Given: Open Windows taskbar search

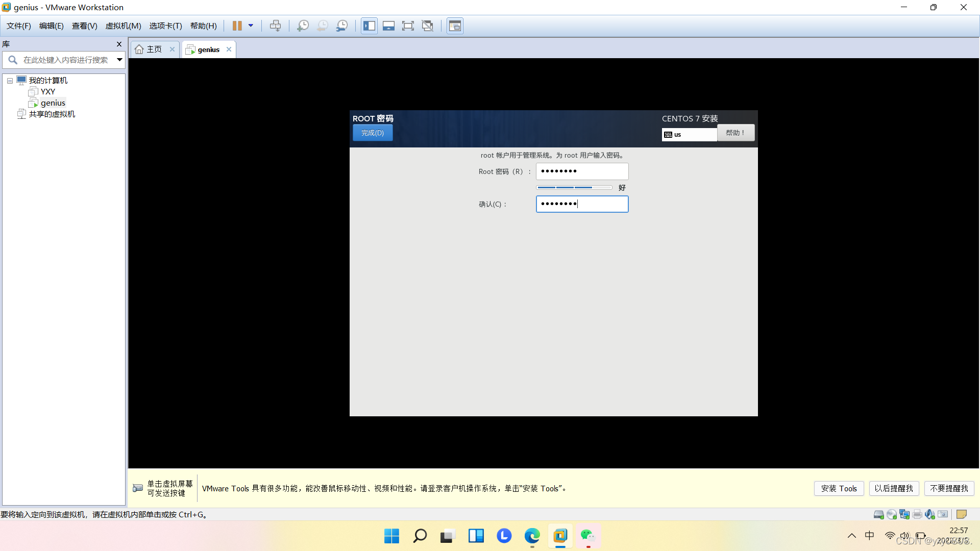Looking at the screenshot, I should [x=420, y=536].
